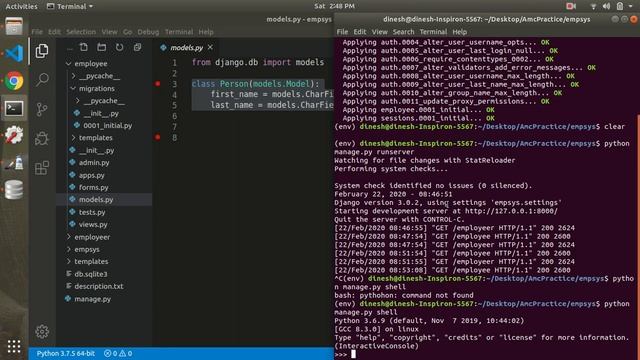Viewport: 640px width, 360px height.
Task: Select the models.py editor tab
Action: tap(187, 48)
